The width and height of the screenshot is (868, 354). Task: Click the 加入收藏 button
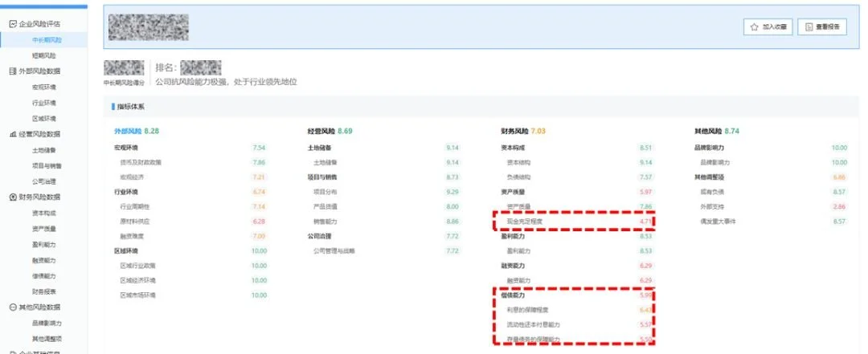tap(768, 26)
